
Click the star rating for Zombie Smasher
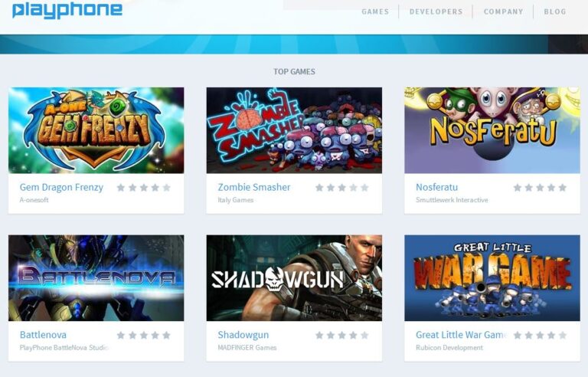tap(341, 188)
